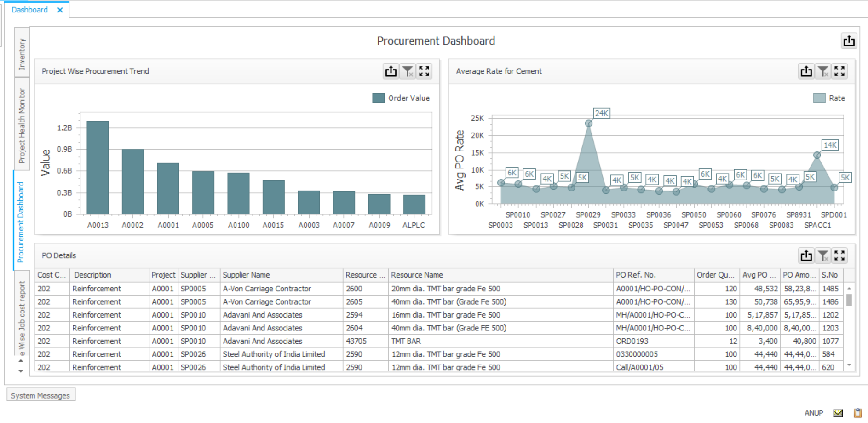This screenshot has width=868, height=423.
Task: Clear the filter on Average Rate for Cement
Action: coord(823,71)
